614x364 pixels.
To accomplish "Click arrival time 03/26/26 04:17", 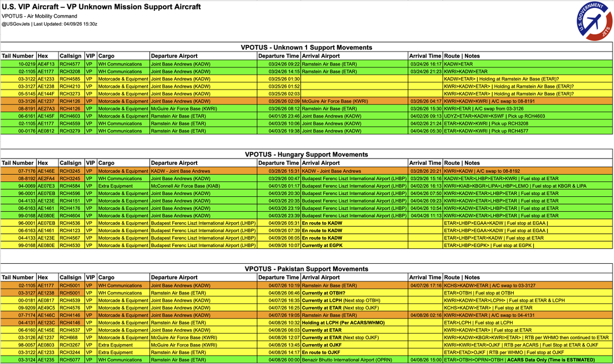I will tap(425, 101).
